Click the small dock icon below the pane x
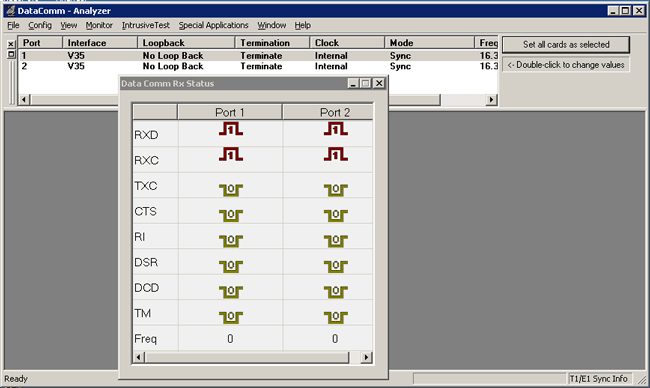The height and width of the screenshot is (388, 650). click(x=11, y=54)
